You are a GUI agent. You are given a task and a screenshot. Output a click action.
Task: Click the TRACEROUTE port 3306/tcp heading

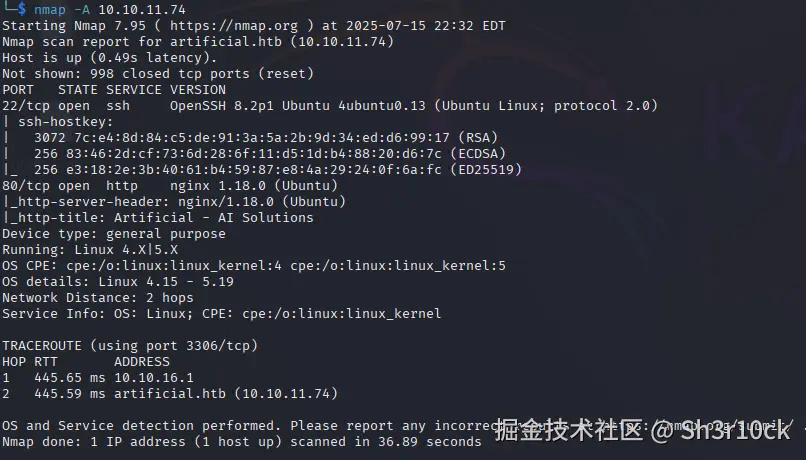(x=130, y=345)
